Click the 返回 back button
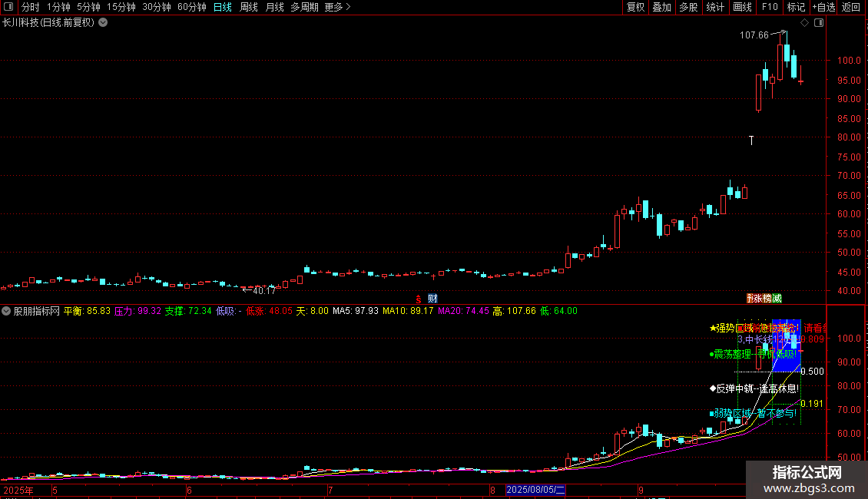868x499 pixels. pos(851,7)
